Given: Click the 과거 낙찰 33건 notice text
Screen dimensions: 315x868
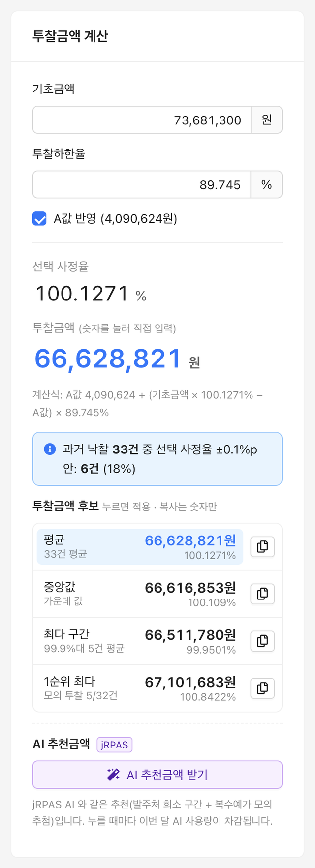Looking at the screenshot, I should point(160,459).
